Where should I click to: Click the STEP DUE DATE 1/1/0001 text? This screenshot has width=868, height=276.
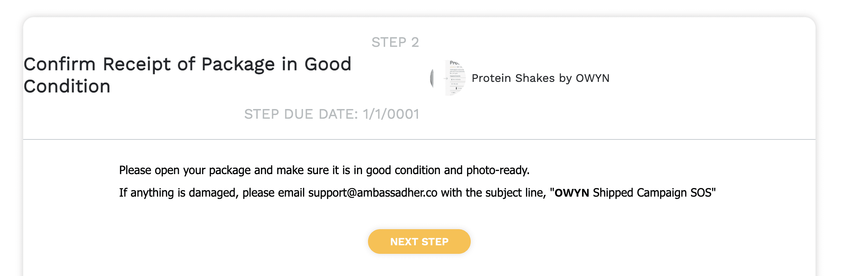(331, 114)
